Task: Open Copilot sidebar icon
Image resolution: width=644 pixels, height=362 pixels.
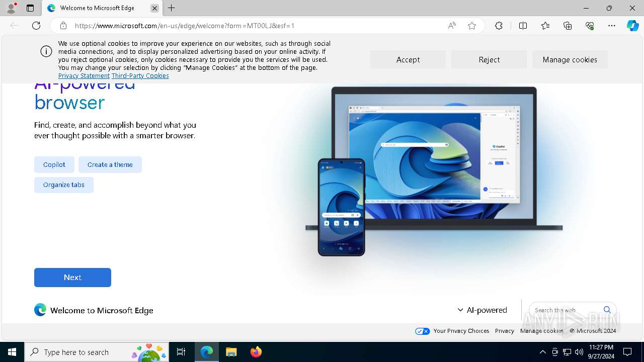Action: pyautogui.click(x=633, y=26)
